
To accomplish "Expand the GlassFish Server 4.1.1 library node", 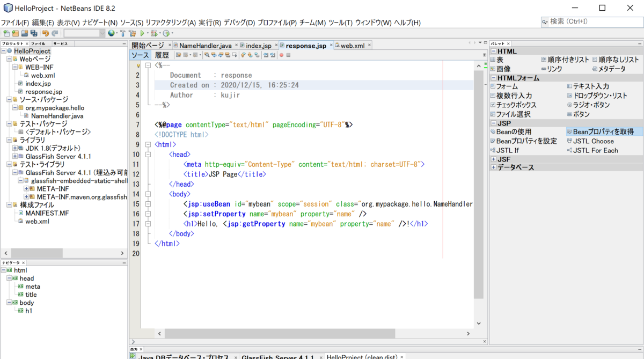I will click(x=15, y=156).
